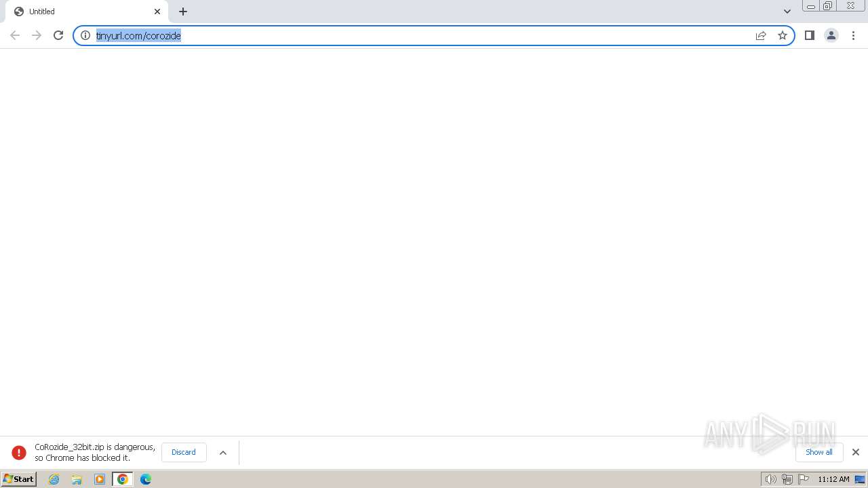Open Chrome side panel
Viewport: 868px width, 488px height.
(809, 35)
